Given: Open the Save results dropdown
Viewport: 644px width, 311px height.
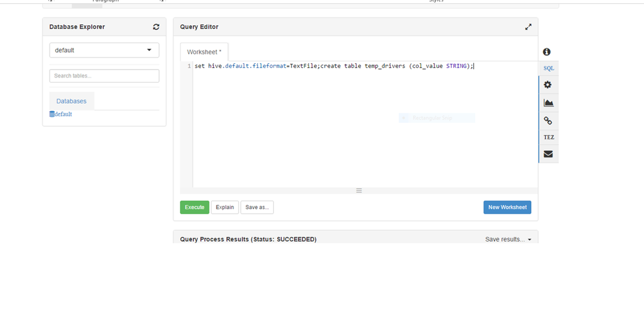Looking at the screenshot, I should click(508, 239).
